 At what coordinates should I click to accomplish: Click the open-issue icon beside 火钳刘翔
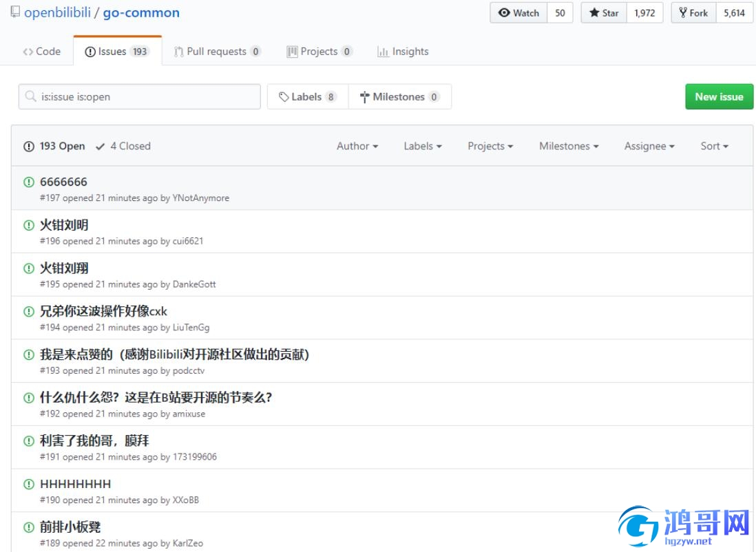point(29,268)
